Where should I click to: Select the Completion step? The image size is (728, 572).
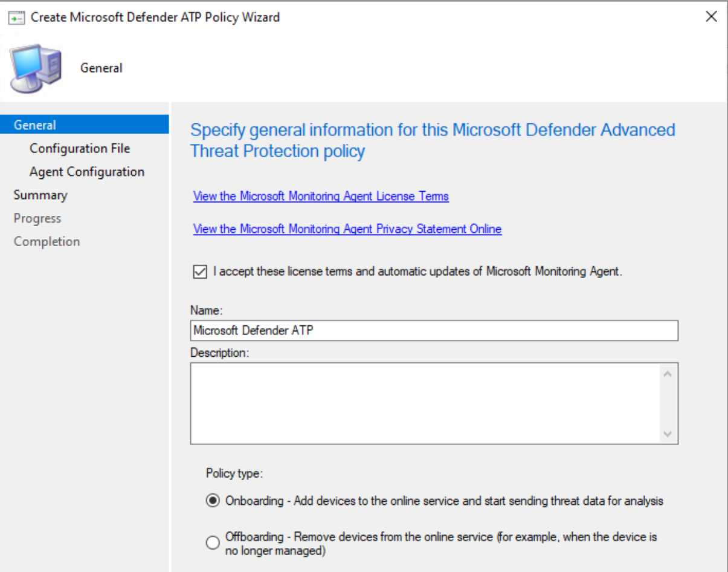tap(47, 241)
